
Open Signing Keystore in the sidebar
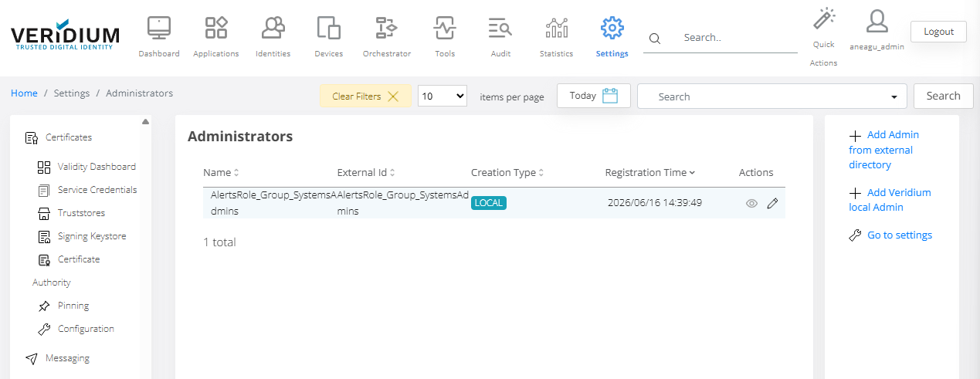92,236
